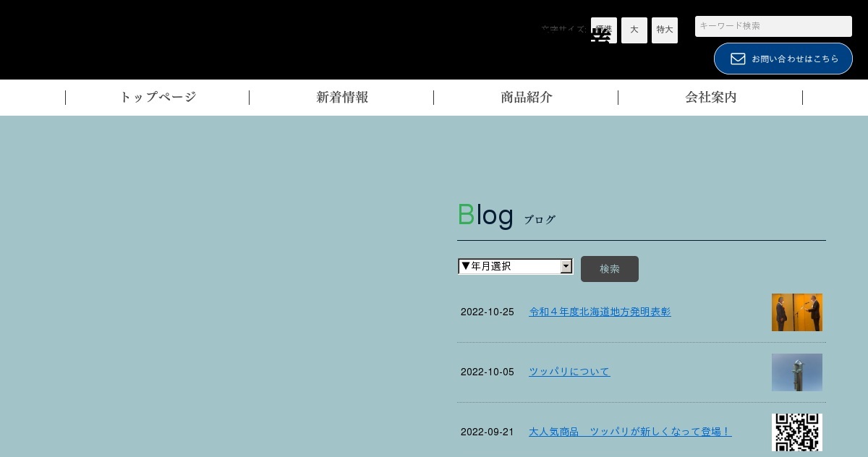Open 大人気商品 ツッパリが新しくなって登場 link
Image resolution: width=868 pixels, height=457 pixels.
tap(629, 432)
